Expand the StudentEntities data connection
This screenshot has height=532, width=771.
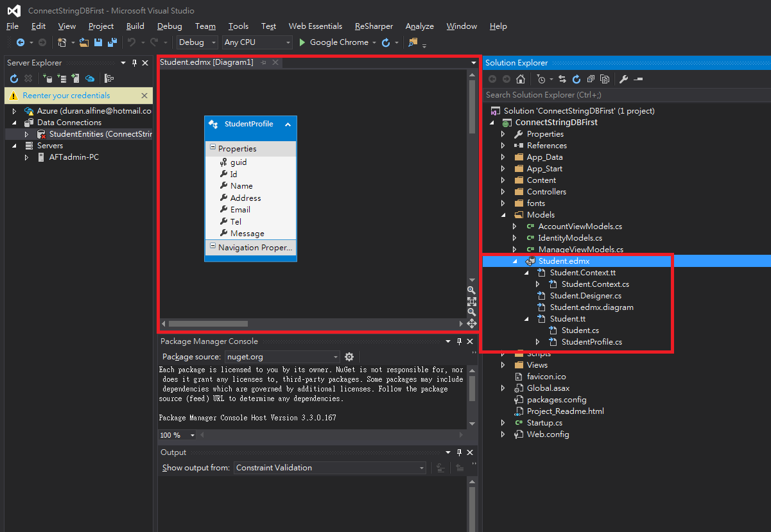(x=27, y=134)
